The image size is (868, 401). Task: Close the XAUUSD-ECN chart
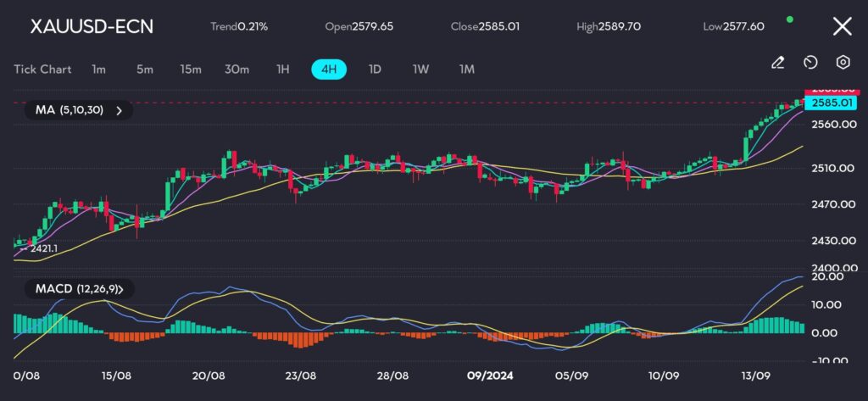842,26
